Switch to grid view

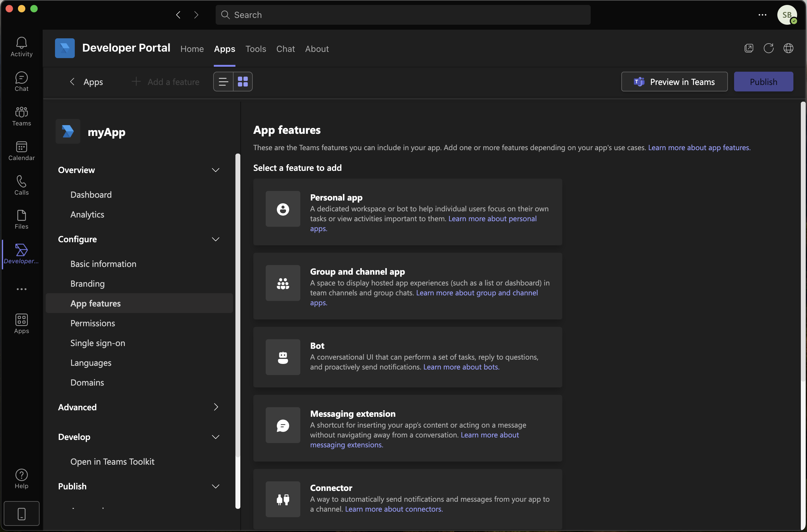[x=243, y=82]
